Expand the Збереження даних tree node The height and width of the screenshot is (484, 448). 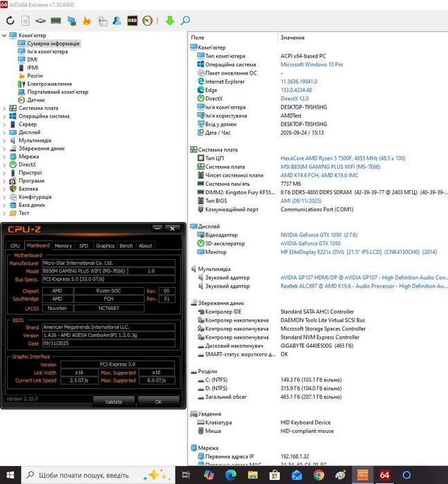(x=4, y=149)
